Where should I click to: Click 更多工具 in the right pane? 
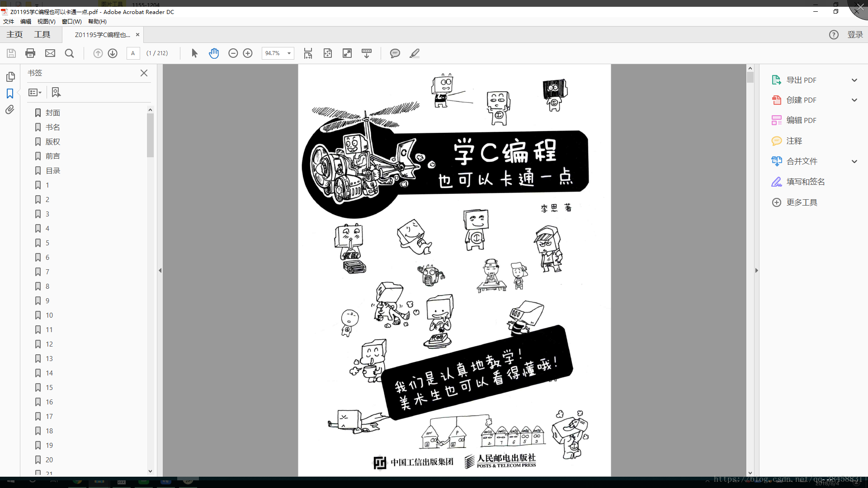(802, 202)
